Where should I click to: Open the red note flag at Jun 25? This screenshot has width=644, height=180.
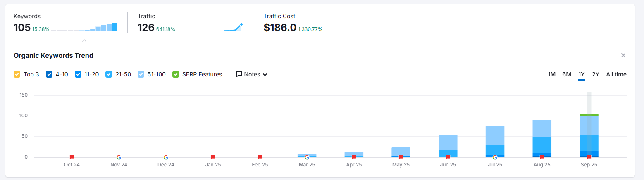448,157
